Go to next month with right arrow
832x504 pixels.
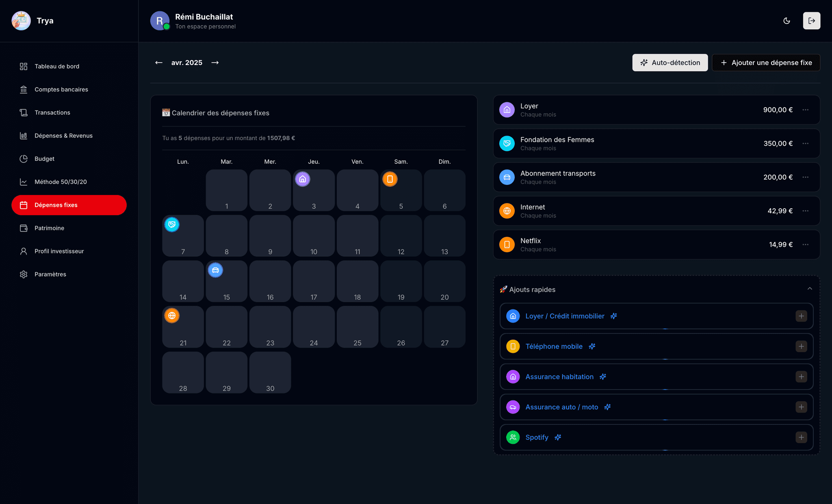(x=215, y=63)
